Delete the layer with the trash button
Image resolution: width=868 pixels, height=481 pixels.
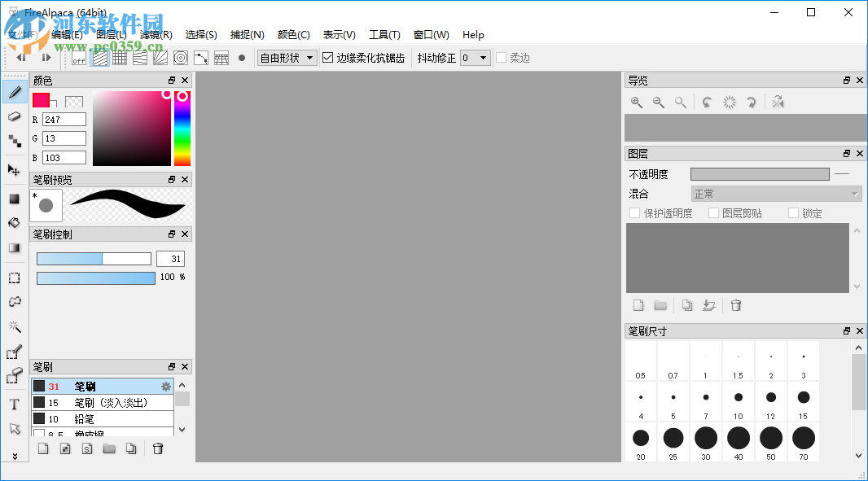click(735, 305)
